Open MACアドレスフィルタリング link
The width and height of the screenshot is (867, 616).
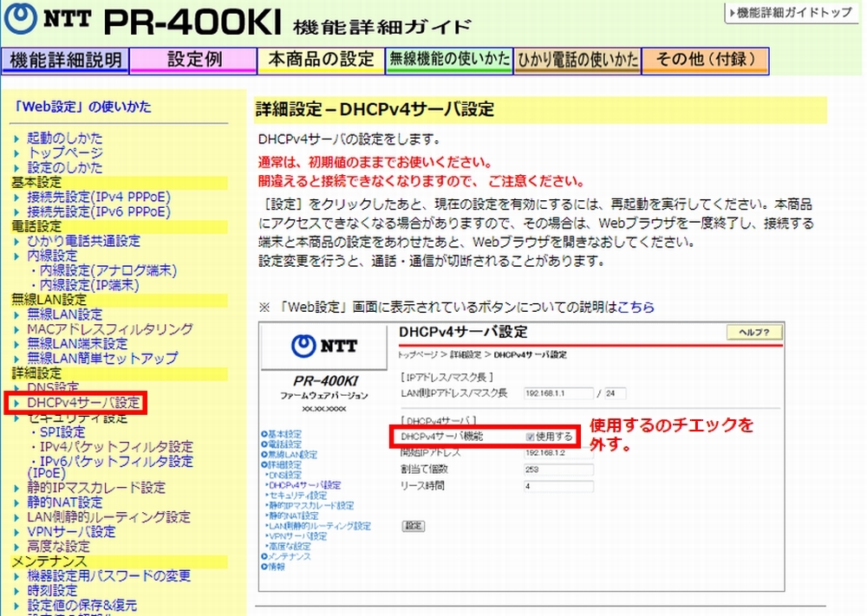point(110,329)
